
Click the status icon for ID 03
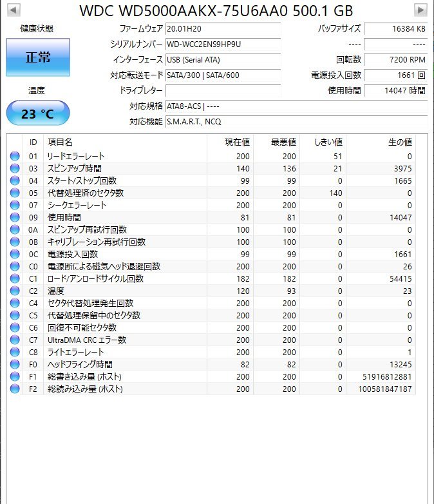[15, 168]
